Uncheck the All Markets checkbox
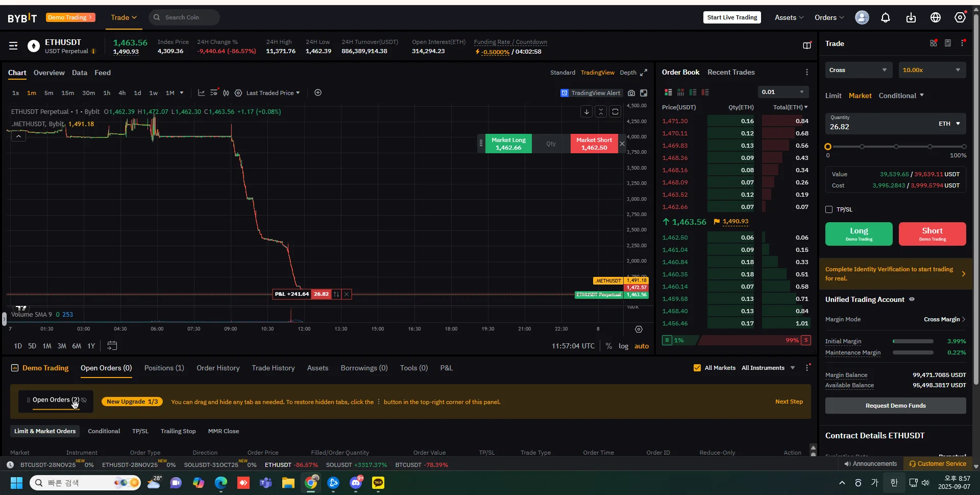Viewport: 980px width, 495px height. click(x=697, y=368)
